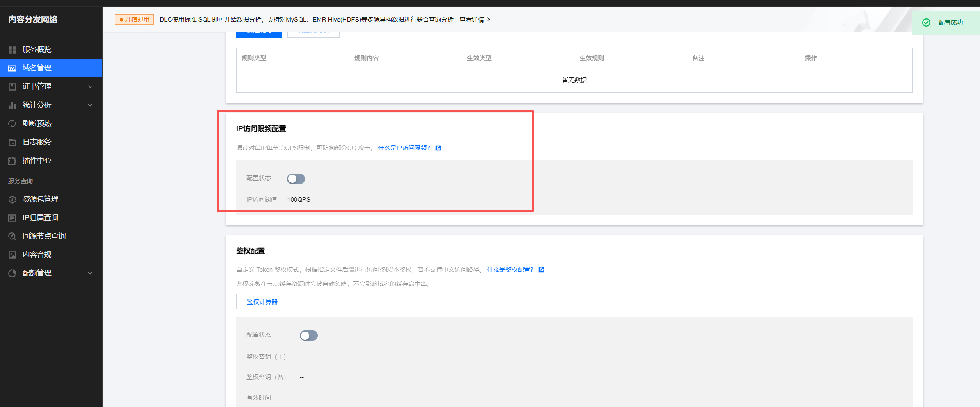The width and height of the screenshot is (980, 407).
Task: Enable the IP访问限频配置 status toggle
Action: pos(296,179)
